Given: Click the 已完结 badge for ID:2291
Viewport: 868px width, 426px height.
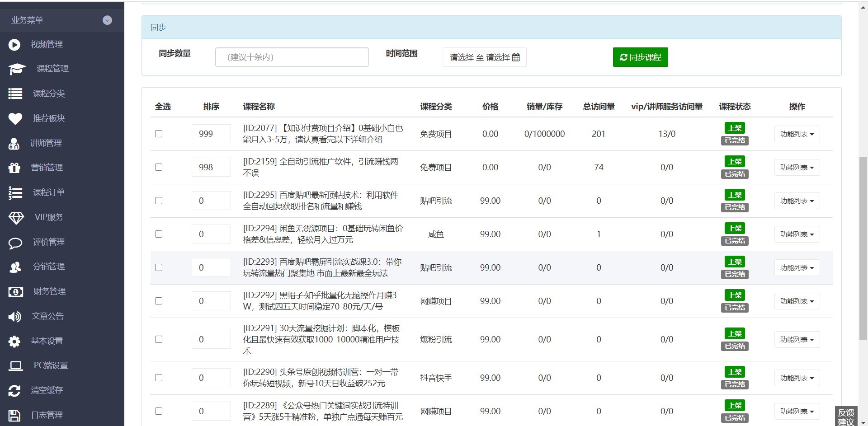Looking at the screenshot, I should [x=735, y=346].
